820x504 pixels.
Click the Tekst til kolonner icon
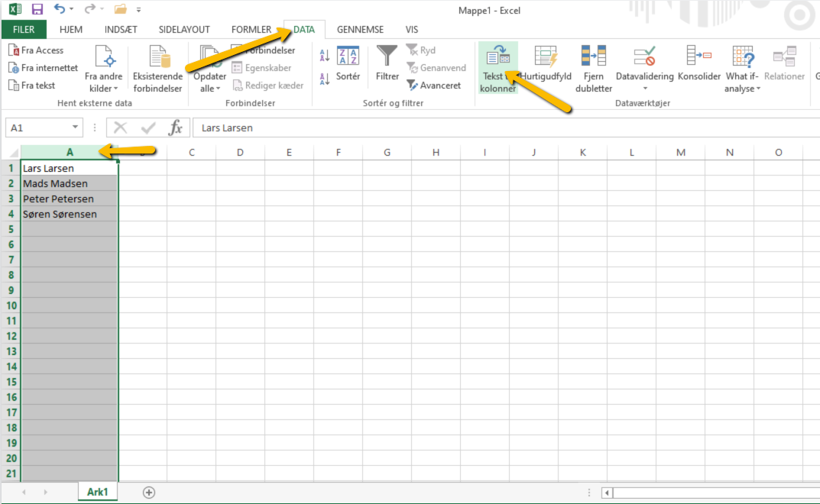498,57
